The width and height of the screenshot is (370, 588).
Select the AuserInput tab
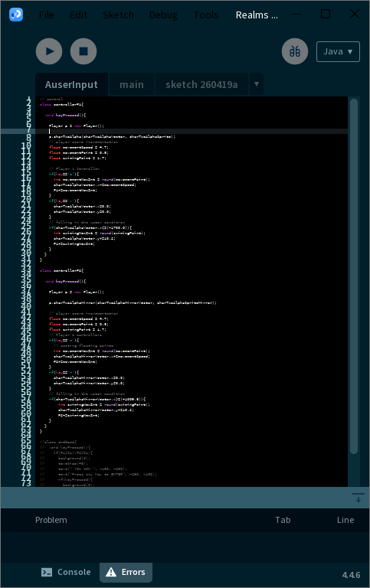click(x=71, y=85)
